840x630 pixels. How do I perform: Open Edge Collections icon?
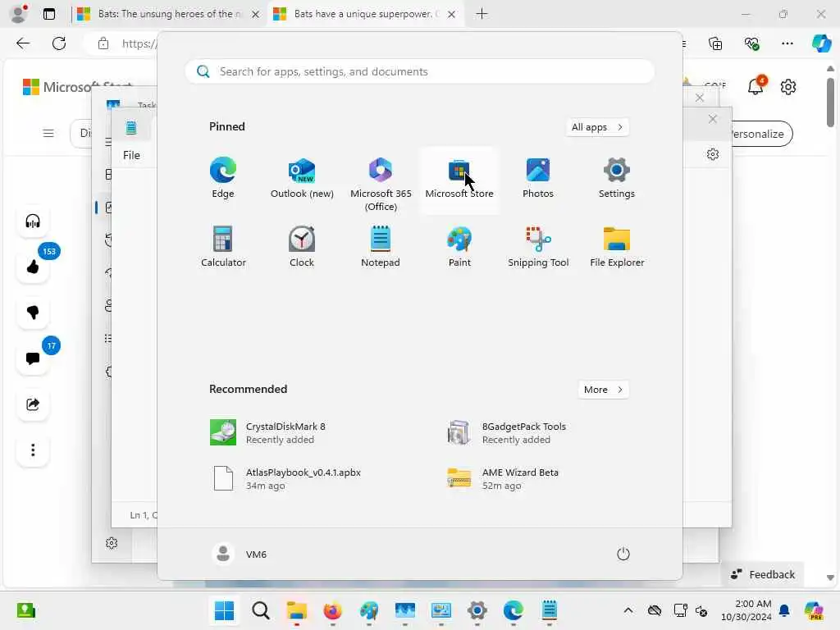click(715, 43)
